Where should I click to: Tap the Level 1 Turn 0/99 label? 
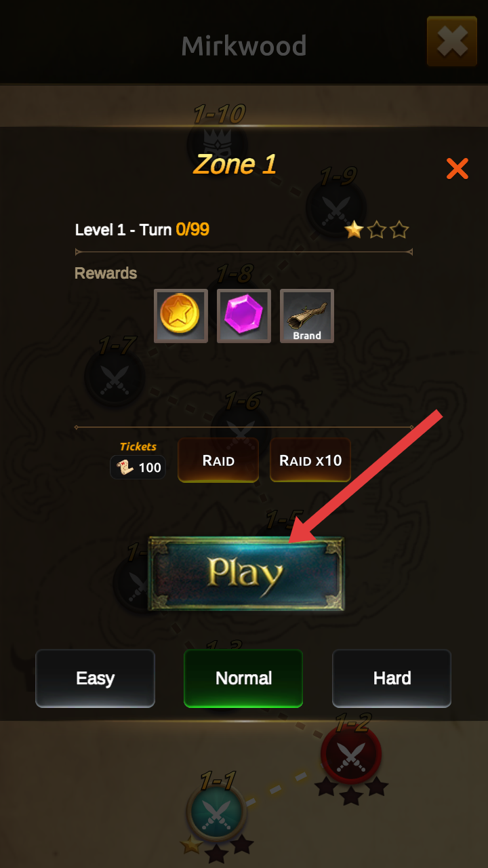click(142, 230)
